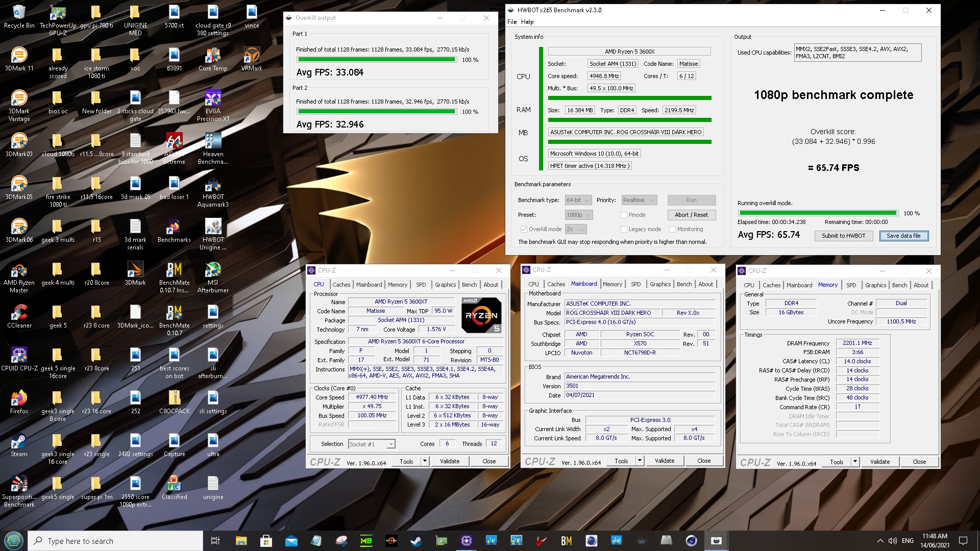
Task: Switch to Bench tab in left CPU-Z
Action: coord(469,285)
